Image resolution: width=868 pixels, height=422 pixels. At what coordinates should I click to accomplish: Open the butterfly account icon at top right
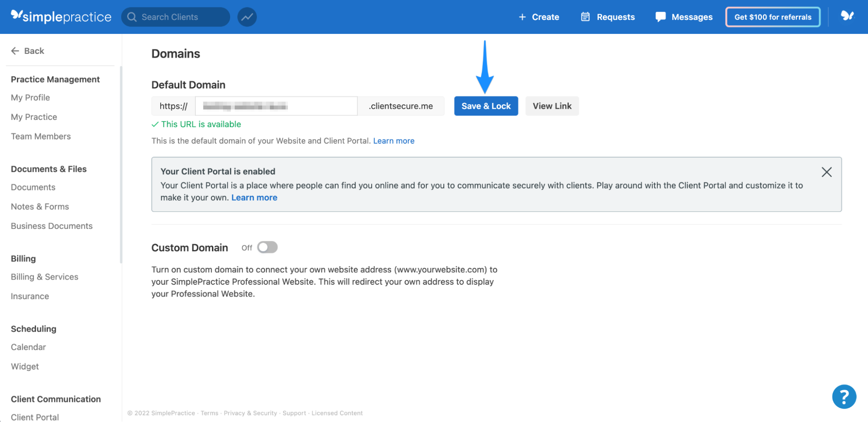pos(847,16)
